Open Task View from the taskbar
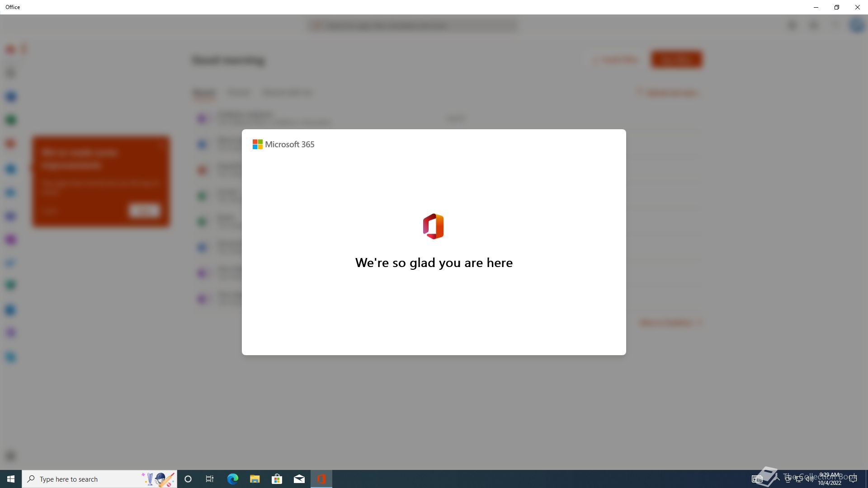 coord(210,479)
